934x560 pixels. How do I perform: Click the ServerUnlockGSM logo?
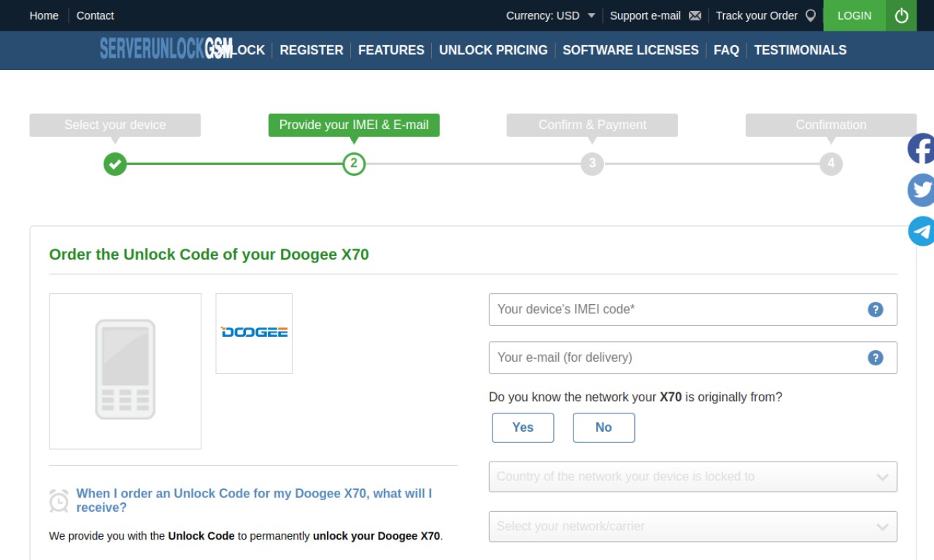pyautogui.click(x=166, y=48)
